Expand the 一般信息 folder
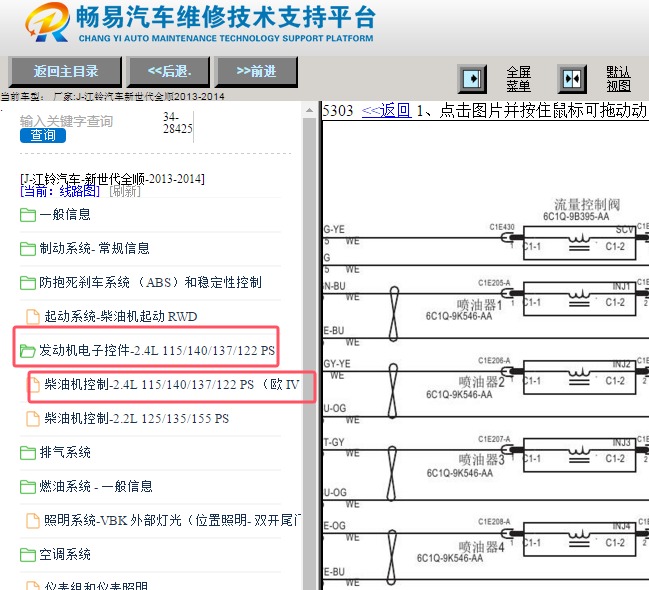The width and height of the screenshot is (649, 590). click(x=65, y=214)
